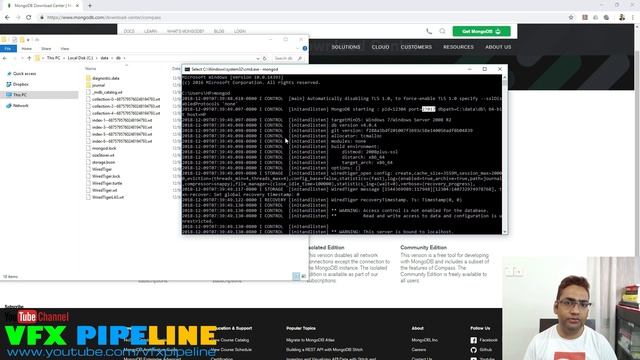
Task: Maximize the cmd mongod window
Action: (x=484, y=69)
